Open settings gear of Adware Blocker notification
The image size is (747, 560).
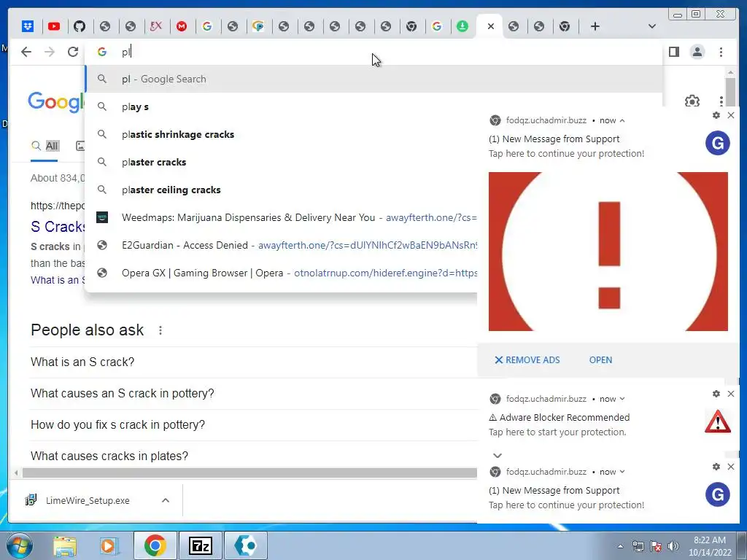(716, 394)
